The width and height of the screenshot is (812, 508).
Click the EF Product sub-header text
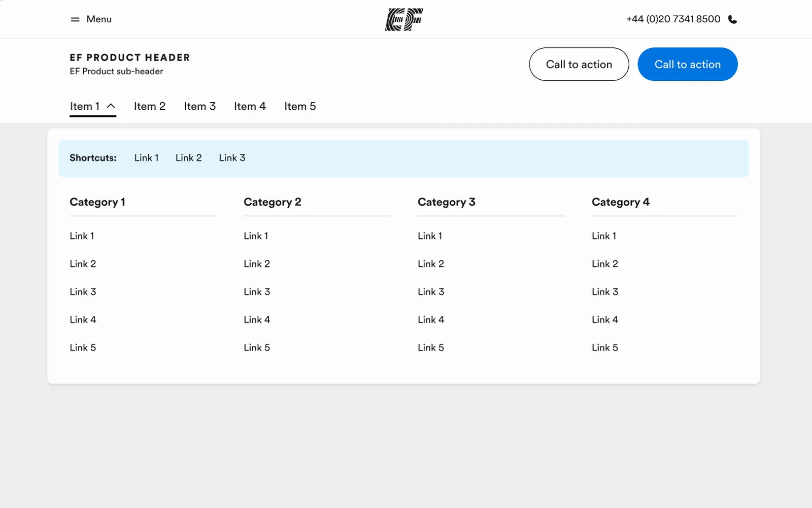tap(117, 72)
